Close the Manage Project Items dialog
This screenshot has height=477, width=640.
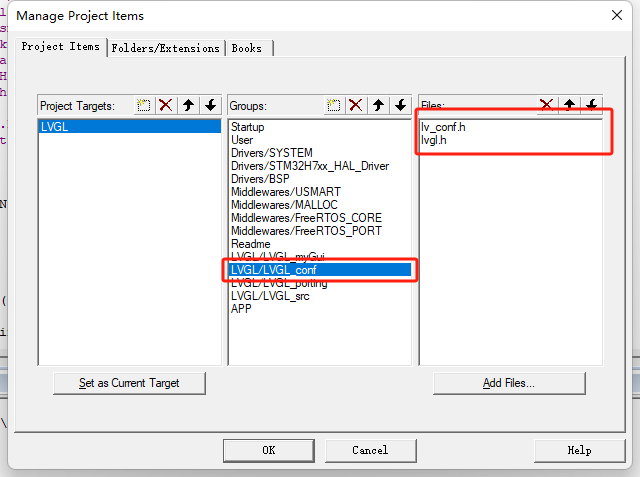[x=617, y=16]
